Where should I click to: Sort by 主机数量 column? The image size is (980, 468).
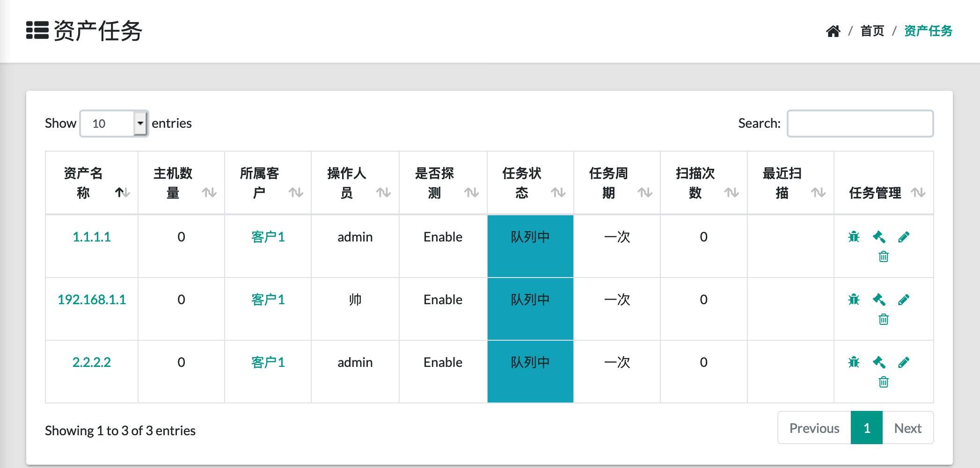181,183
